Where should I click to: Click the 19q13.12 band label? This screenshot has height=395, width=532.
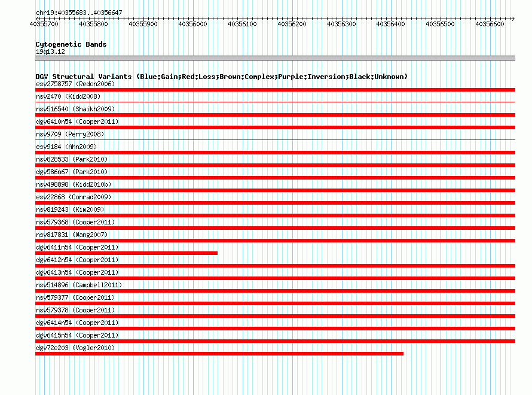[50, 51]
